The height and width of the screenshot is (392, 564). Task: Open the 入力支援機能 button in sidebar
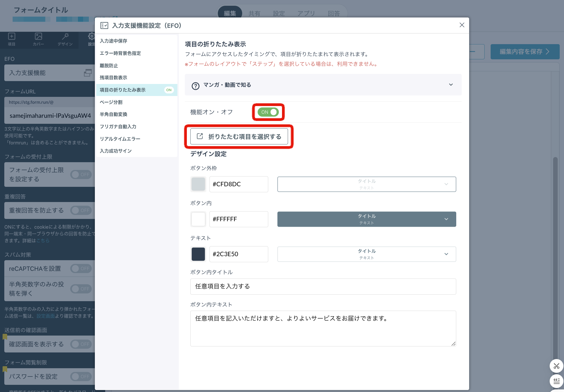(x=50, y=73)
